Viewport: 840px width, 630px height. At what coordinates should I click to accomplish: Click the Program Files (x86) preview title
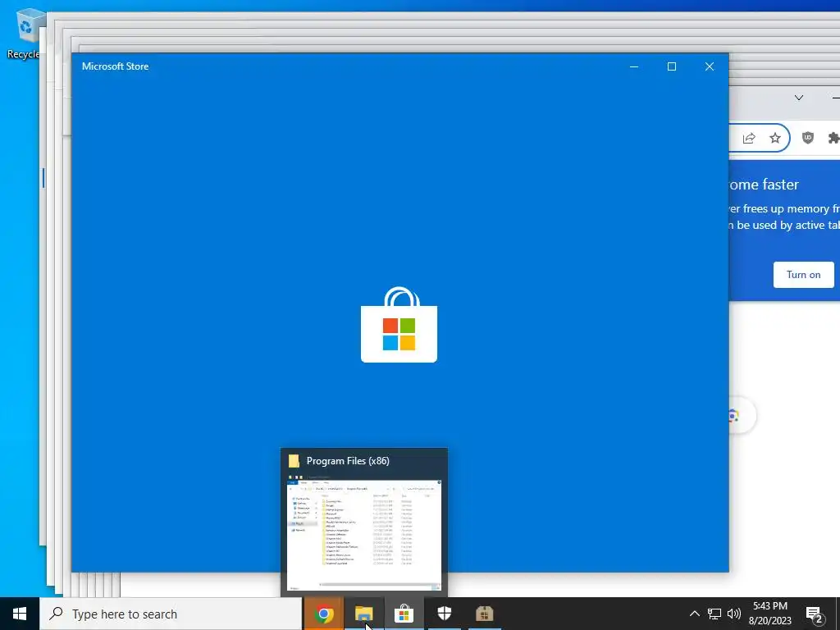(348, 461)
